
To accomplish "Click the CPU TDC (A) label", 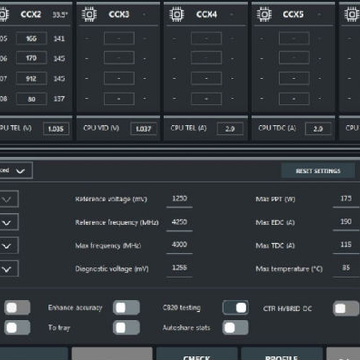I will pos(277,128).
